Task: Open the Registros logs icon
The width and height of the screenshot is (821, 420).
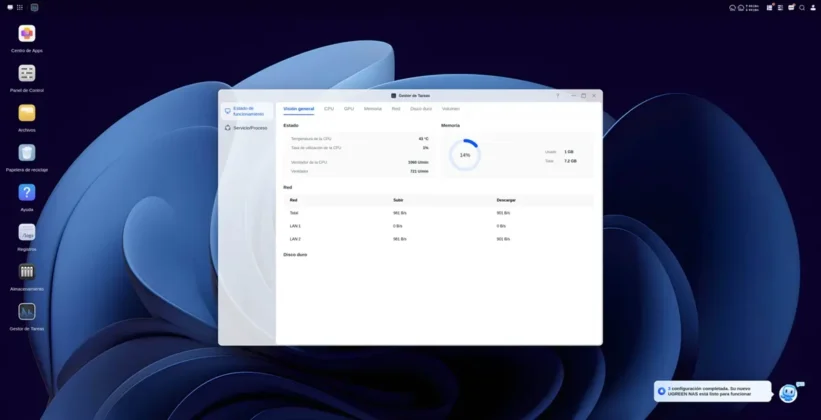Action: click(x=27, y=232)
